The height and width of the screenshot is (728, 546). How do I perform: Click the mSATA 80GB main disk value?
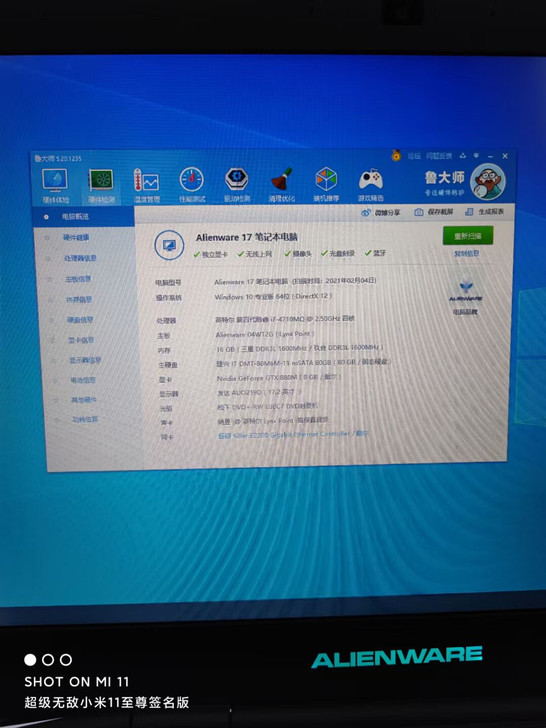click(304, 363)
